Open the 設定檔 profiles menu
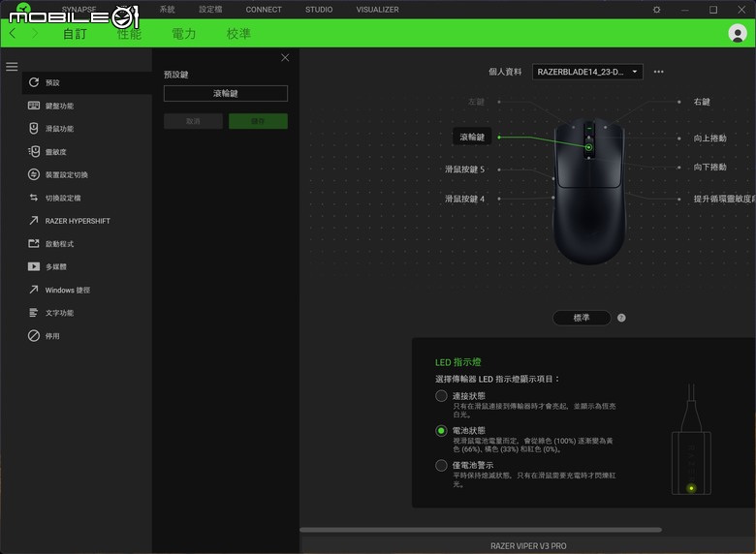Screen dimensions: 756x554 [210, 9]
